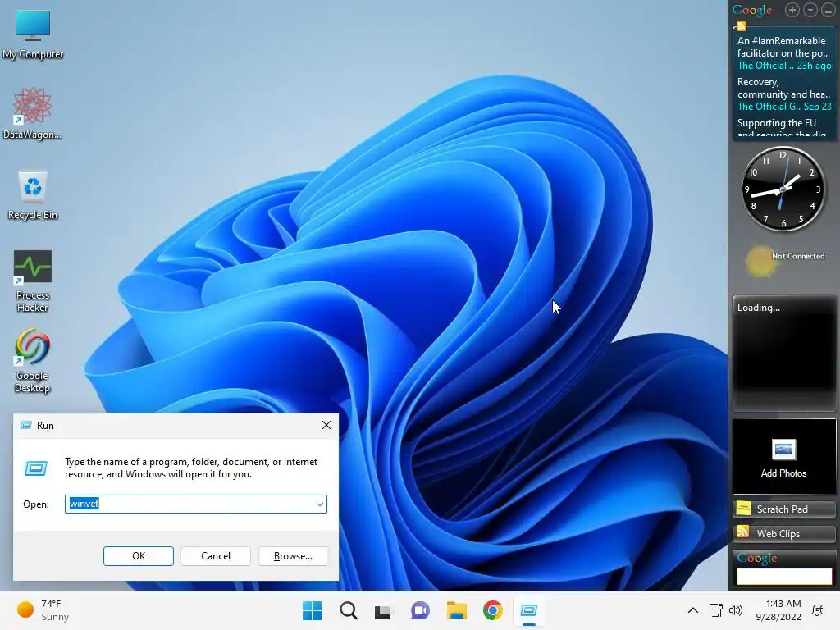Open the weather widget showing 74°F Sunny
The image size is (840, 630).
point(43,610)
